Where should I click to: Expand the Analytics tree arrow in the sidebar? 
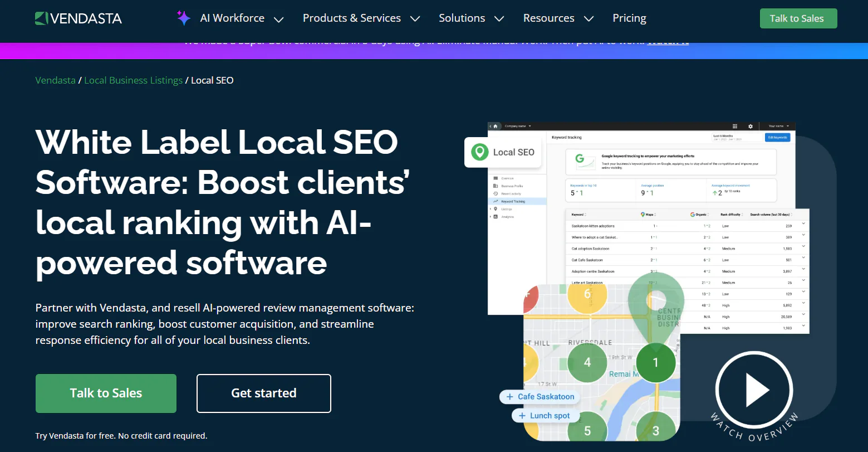point(490,217)
